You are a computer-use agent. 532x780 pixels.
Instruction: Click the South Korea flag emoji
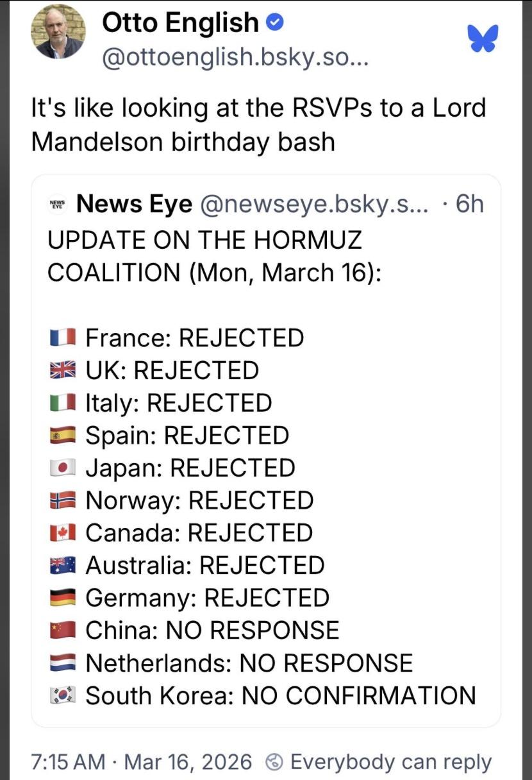coord(63,695)
